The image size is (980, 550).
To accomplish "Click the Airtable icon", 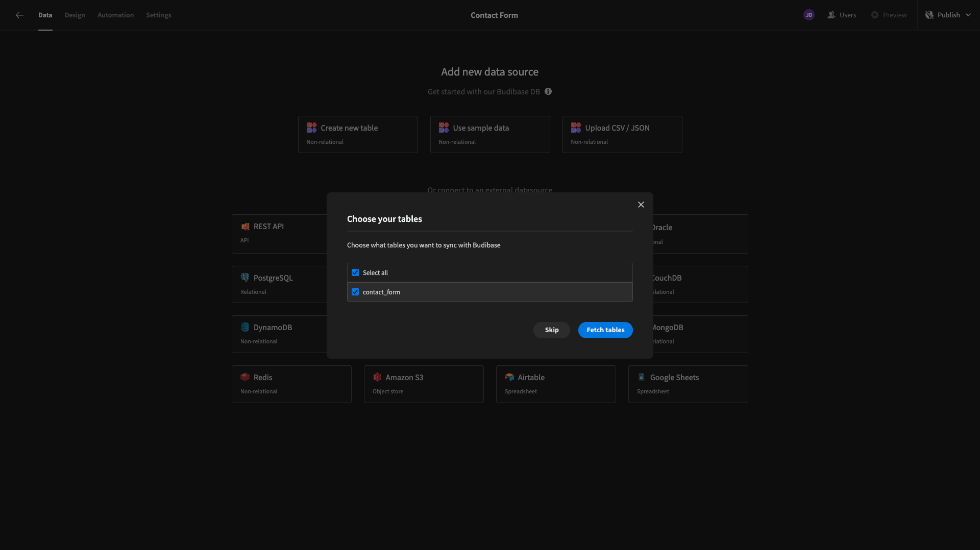I will pos(509,378).
